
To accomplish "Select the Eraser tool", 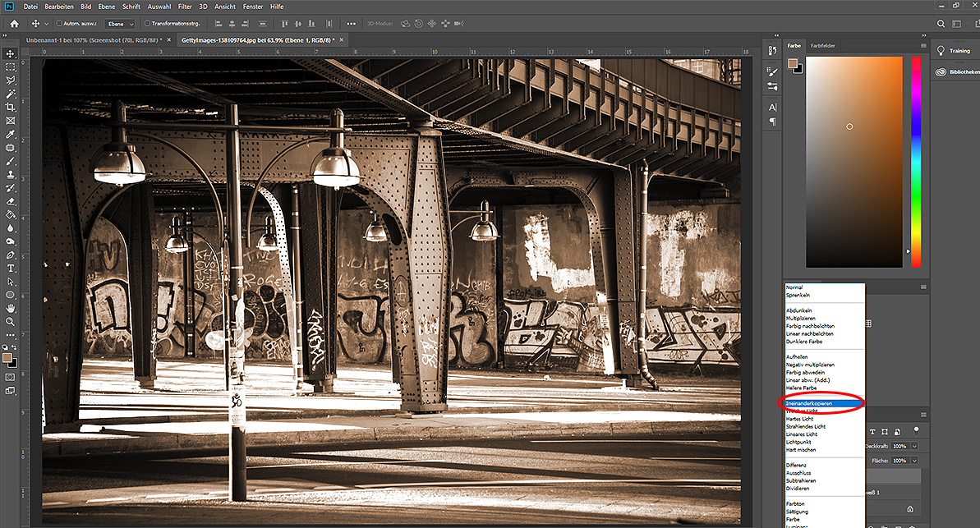I will (x=11, y=200).
